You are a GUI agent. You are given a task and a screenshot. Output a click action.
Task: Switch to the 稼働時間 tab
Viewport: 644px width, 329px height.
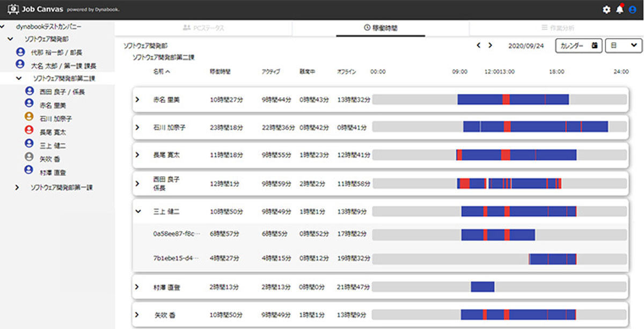click(x=380, y=28)
